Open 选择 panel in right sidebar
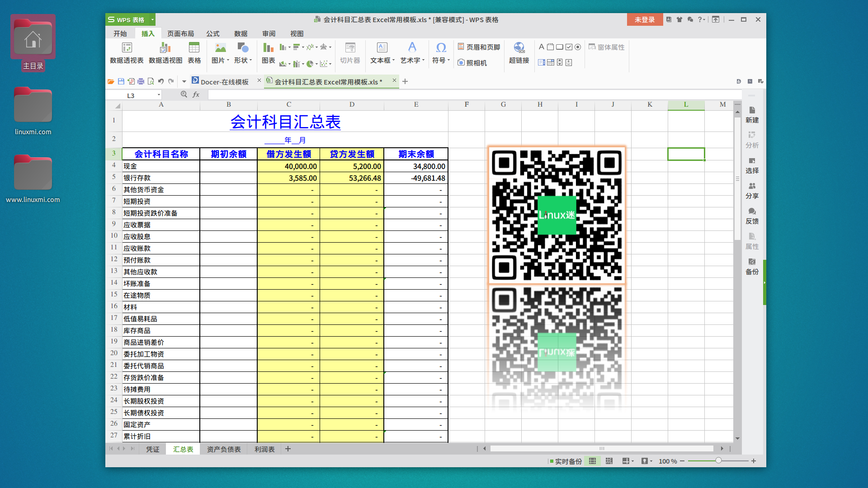 (752, 166)
